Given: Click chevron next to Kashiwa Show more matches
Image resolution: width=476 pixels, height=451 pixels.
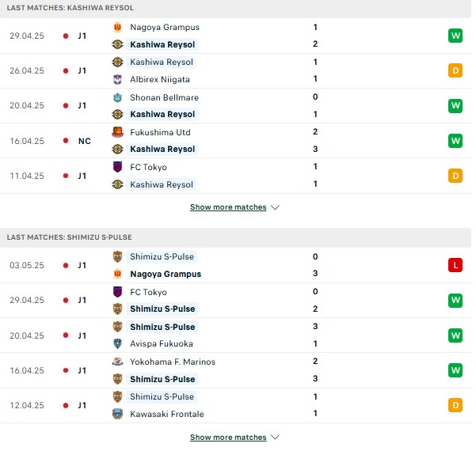Looking at the screenshot, I should coord(275,207).
